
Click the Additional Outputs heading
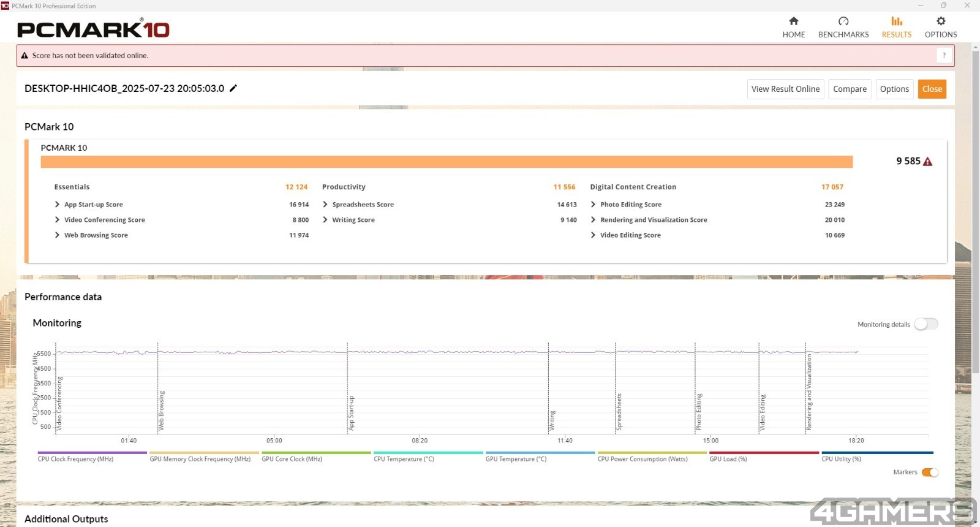point(66,519)
